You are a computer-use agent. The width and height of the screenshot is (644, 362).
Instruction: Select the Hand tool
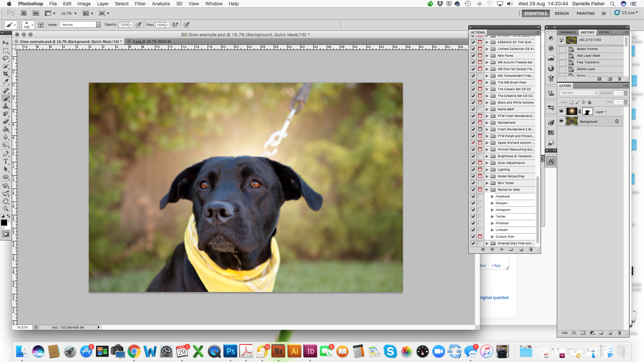click(6, 201)
